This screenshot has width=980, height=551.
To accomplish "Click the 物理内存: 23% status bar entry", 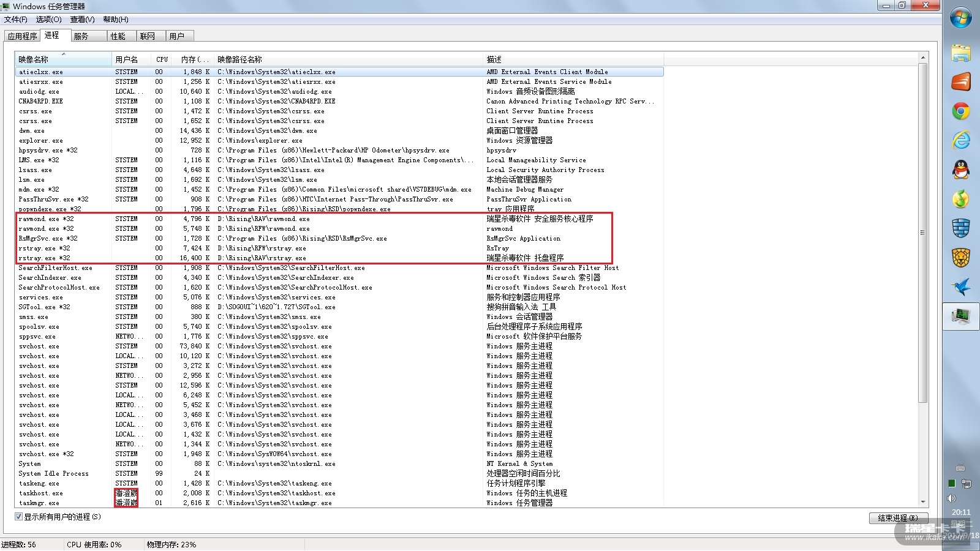I will tap(171, 544).
